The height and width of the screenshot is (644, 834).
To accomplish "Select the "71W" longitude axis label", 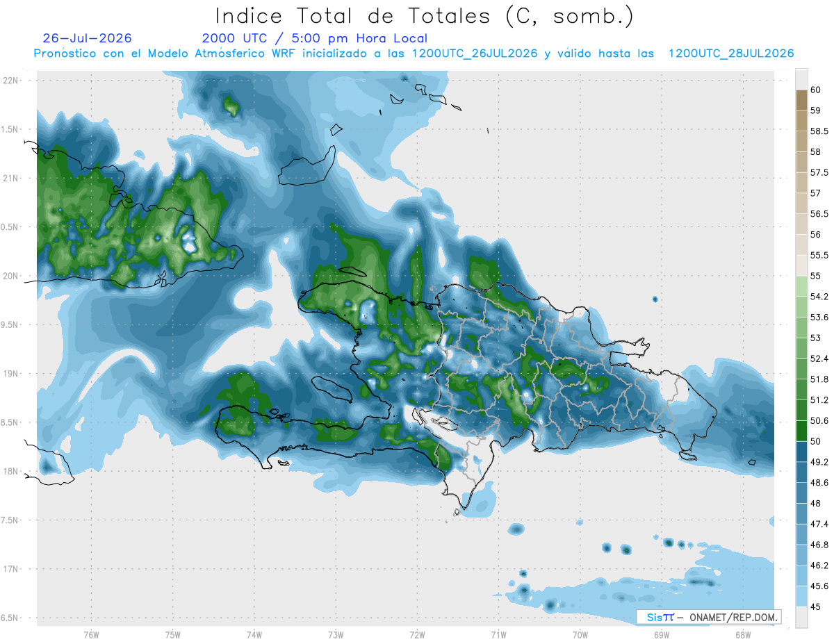I will point(498,634).
